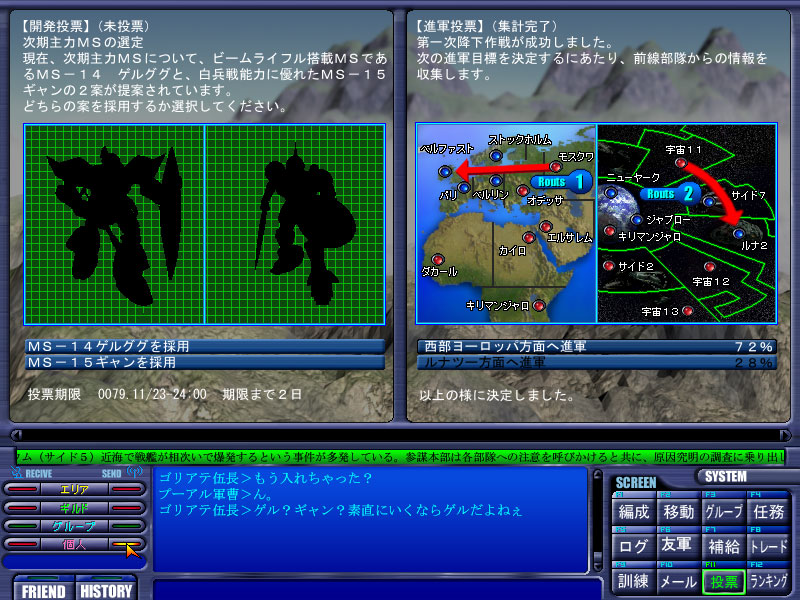Viewport: 800px width, 600px height.
Task: Click chat line プーアル軍曹＞ん。
Action: [216, 494]
